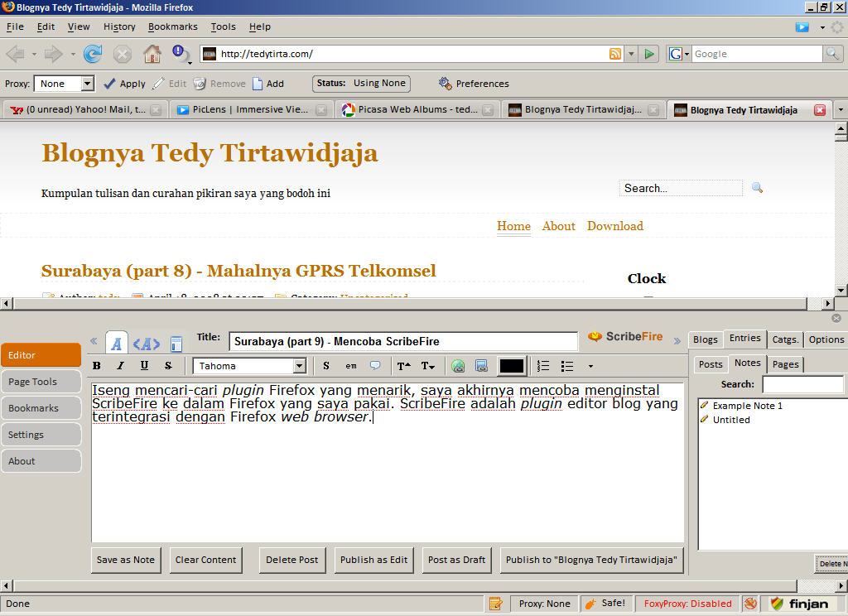Screen dimensions: 848x616
Task: Open the File menu
Action: 15,26
